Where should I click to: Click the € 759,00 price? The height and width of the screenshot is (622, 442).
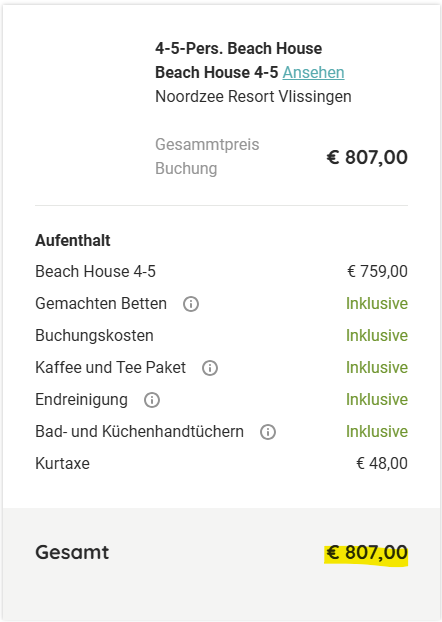click(377, 272)
